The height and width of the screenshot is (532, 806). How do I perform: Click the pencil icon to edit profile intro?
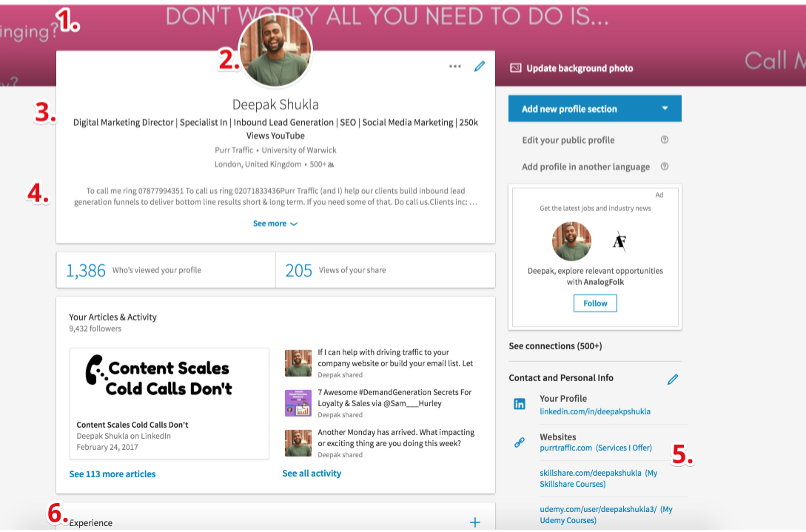(x=479, y=66)
